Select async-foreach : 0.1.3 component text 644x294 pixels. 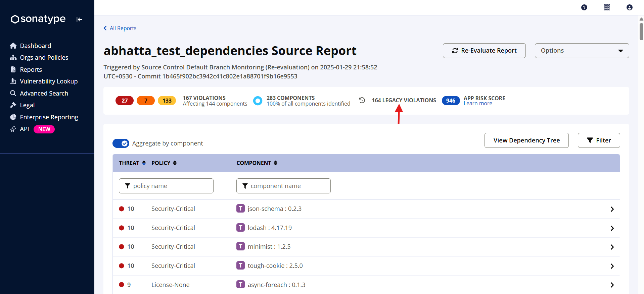pyautogui.click(x=277, y=285)
